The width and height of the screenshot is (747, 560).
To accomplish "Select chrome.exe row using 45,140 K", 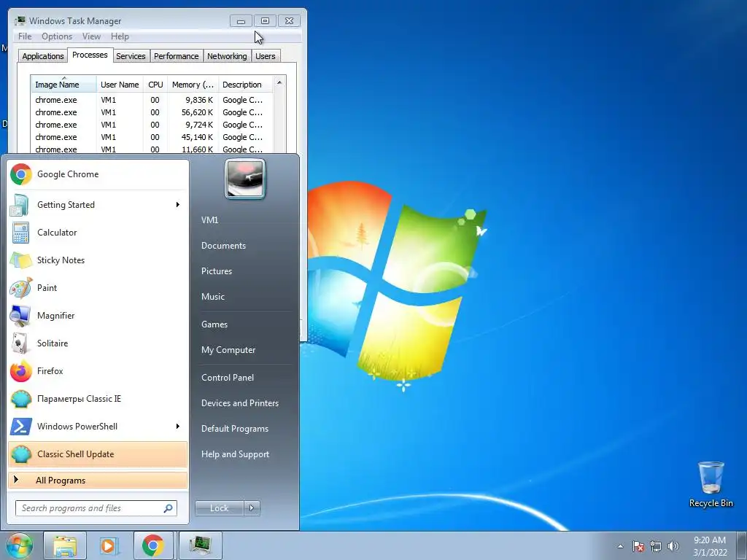I will pos(152,137).
